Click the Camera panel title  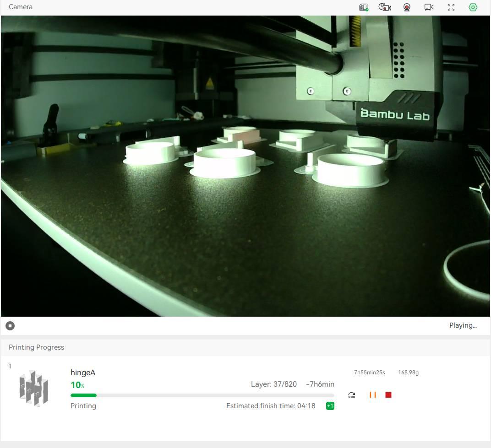(20, 7)
